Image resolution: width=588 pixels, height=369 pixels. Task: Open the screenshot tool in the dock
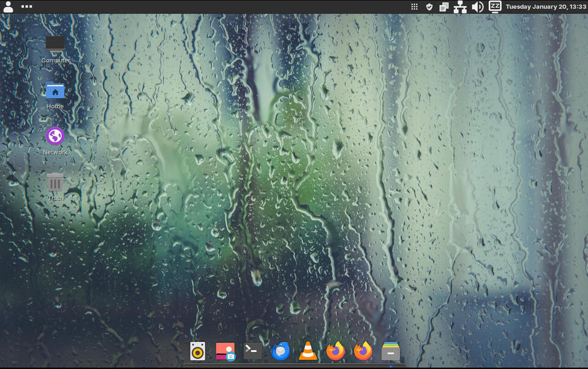pyautogui.click(x=225, y=351)
